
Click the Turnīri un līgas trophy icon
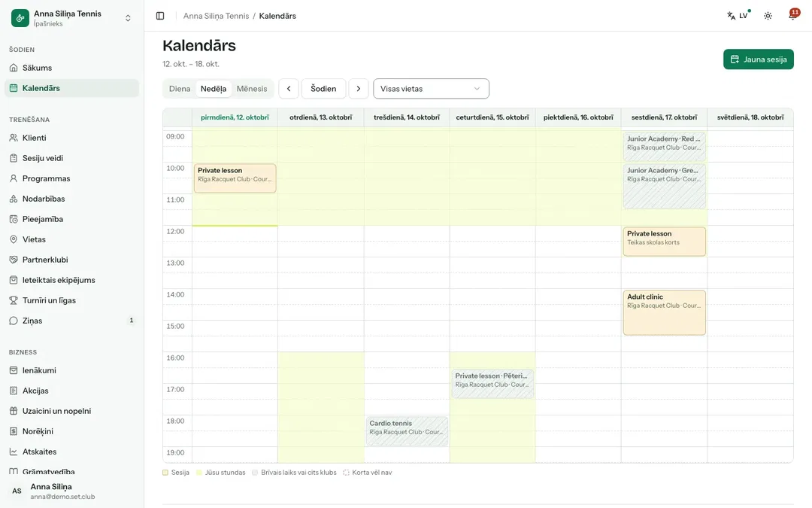(x=14, y=300)
